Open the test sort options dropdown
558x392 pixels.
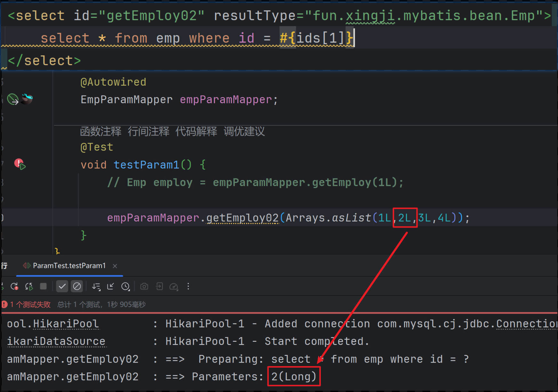point(96,286)
